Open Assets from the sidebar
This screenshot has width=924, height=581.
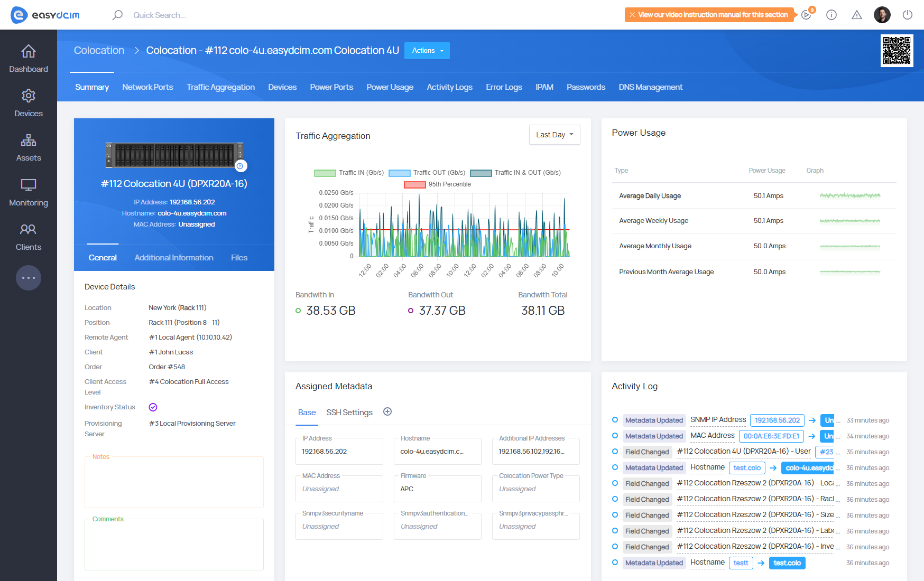click(29, 147)
